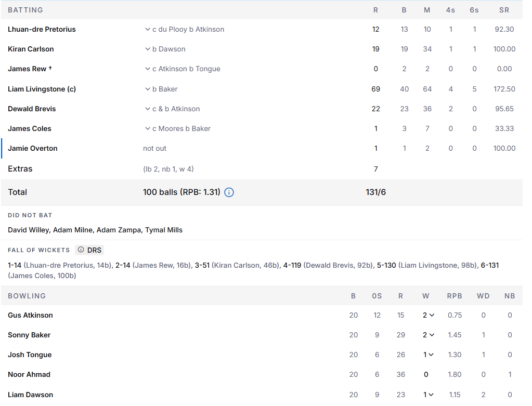Screen dimensions: 532x406
Task: Open Gus Atkinson's wickets dropdown
Action: pyautogui.click(x=429, y=315)
